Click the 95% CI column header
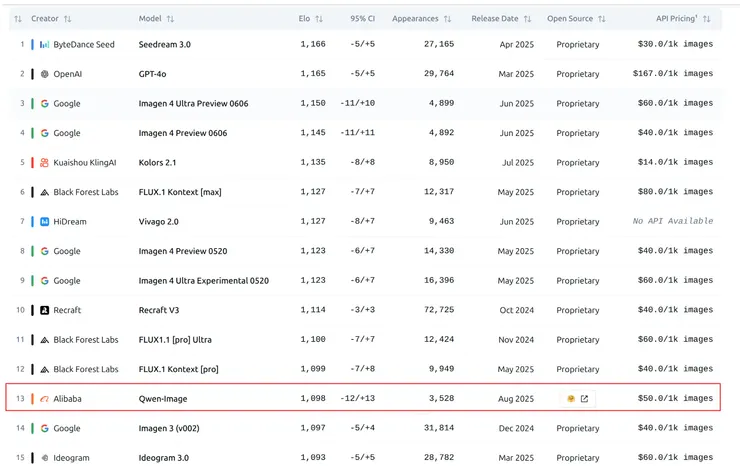The image size is (740, 466). pos(363,18)
